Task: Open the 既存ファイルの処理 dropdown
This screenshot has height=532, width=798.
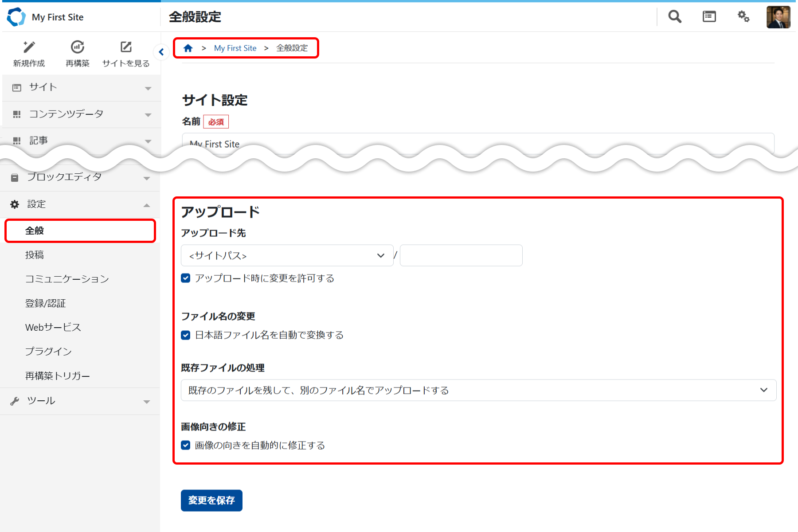Action: tap(478, 391)
